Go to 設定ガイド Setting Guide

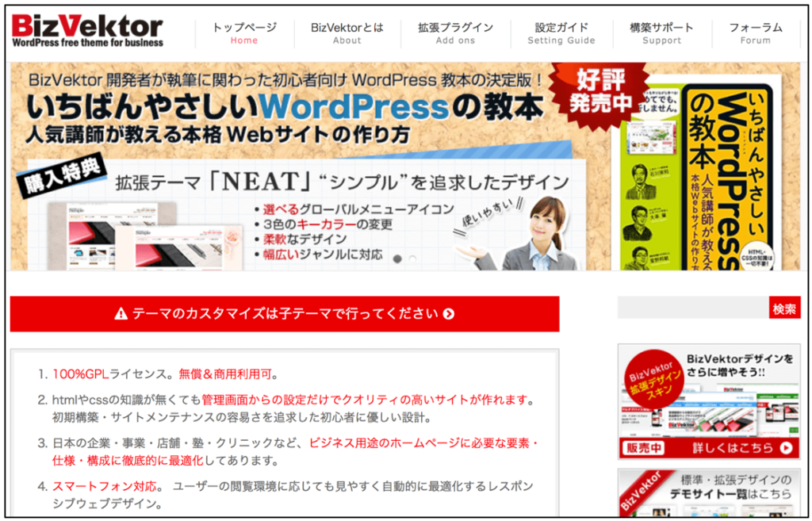point(561,33)
